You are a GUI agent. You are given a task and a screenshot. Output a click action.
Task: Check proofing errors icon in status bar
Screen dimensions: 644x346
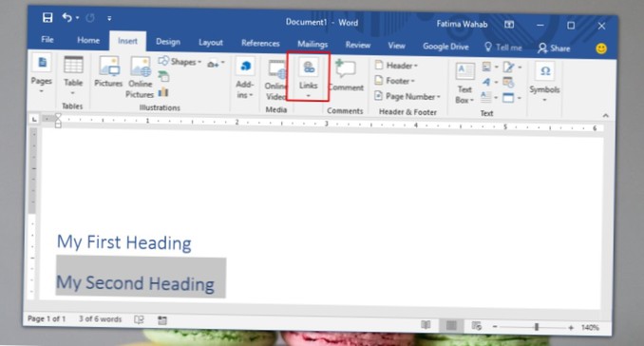point(139,319)
